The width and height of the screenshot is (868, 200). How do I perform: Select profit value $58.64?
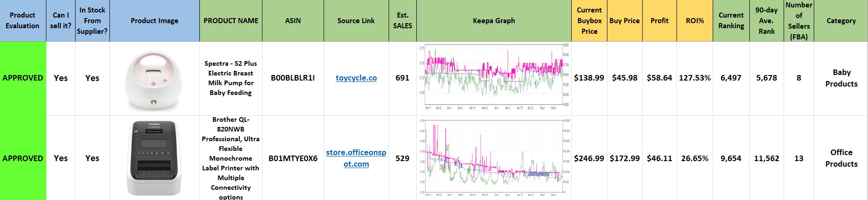tap(659, 78)
